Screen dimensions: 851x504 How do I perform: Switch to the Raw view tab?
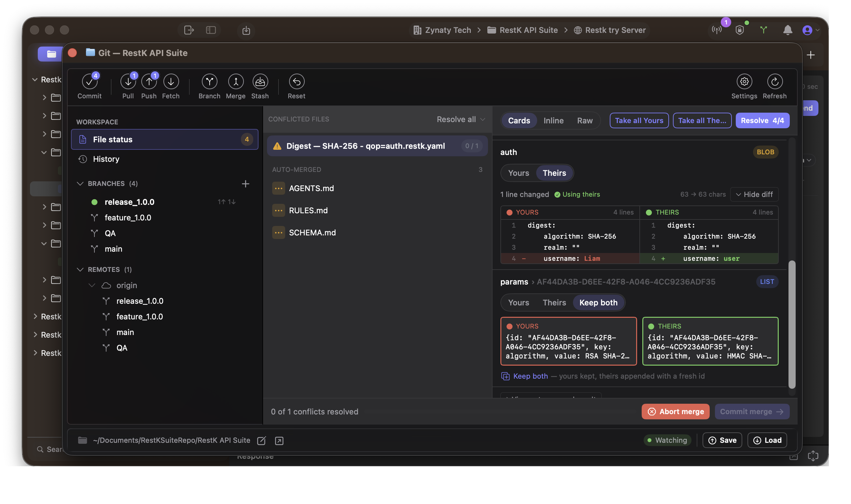[584, 120]
